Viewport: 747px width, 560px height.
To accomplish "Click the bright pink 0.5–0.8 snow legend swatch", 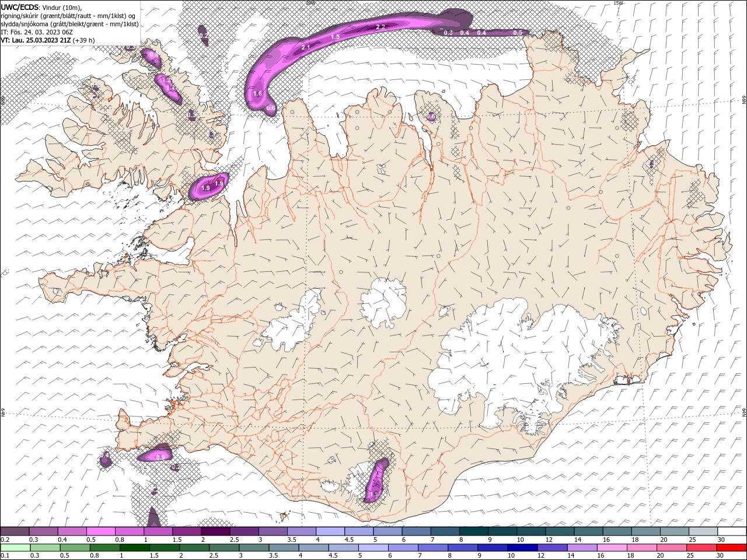I will (101, 531).
